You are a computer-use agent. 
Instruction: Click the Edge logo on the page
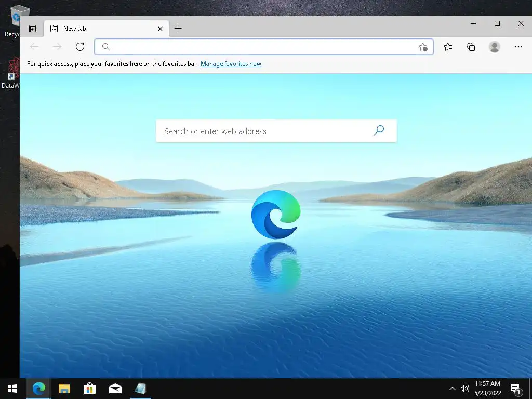(276, 215)
